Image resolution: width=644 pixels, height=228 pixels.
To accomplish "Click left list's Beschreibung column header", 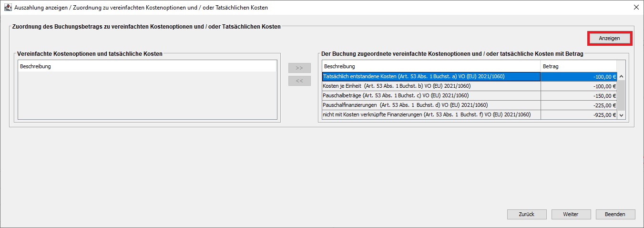I will pos(147,66).
